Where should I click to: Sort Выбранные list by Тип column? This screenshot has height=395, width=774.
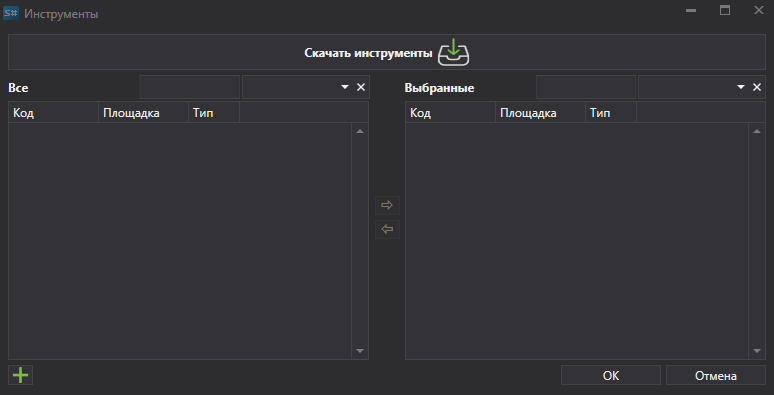pyautogui.click(x=611, y=113)
